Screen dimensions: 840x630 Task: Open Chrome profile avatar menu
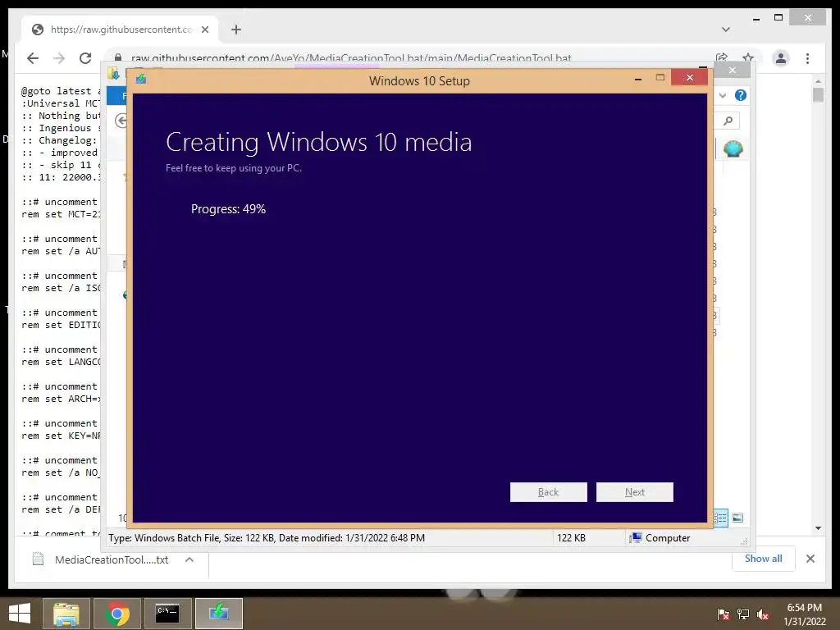coord(781,58)
